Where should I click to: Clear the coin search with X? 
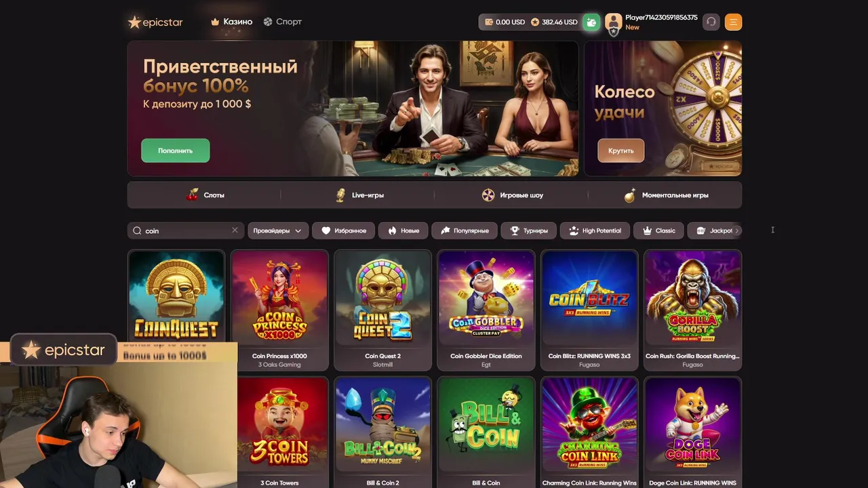(x=235, y=230)
